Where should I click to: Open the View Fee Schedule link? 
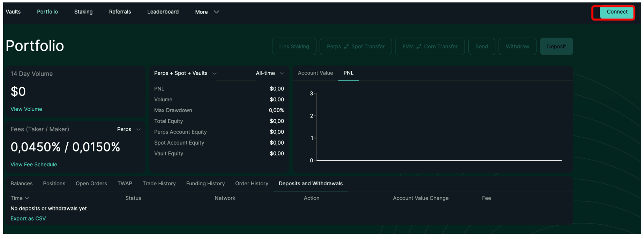pos(33,164)
